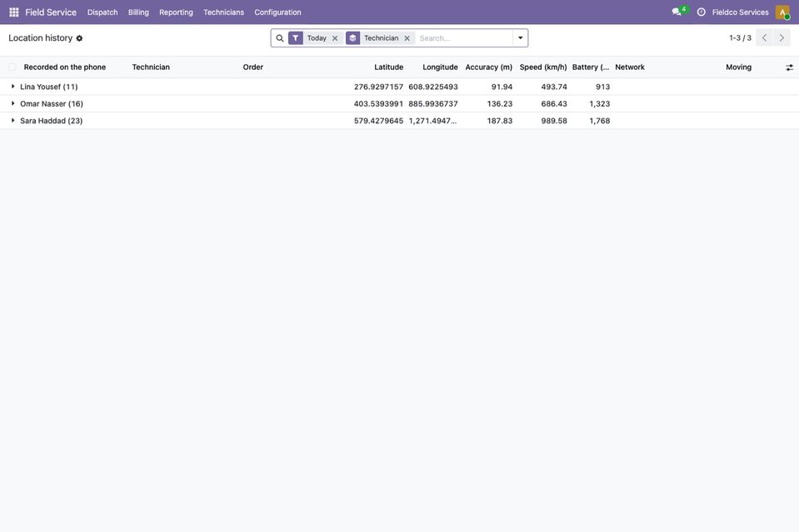
Task: Remove the Technician grouping
Action: coord(407,38)
